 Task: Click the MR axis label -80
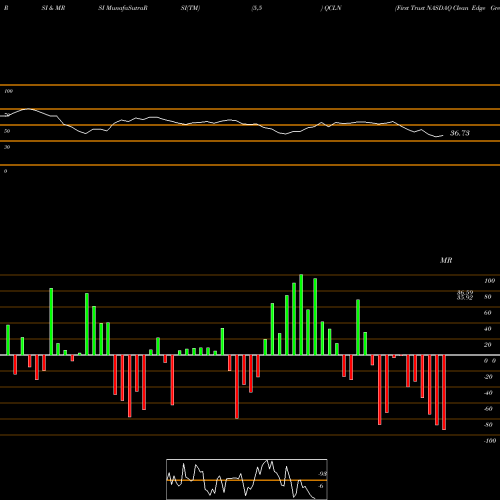click(488, 425)
